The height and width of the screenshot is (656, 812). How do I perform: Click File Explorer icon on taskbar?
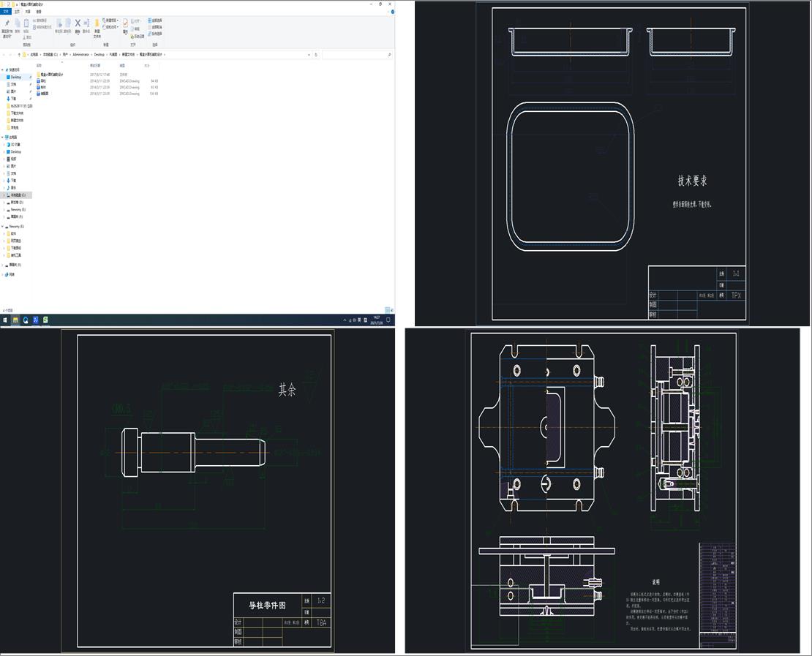coord(15,320)
